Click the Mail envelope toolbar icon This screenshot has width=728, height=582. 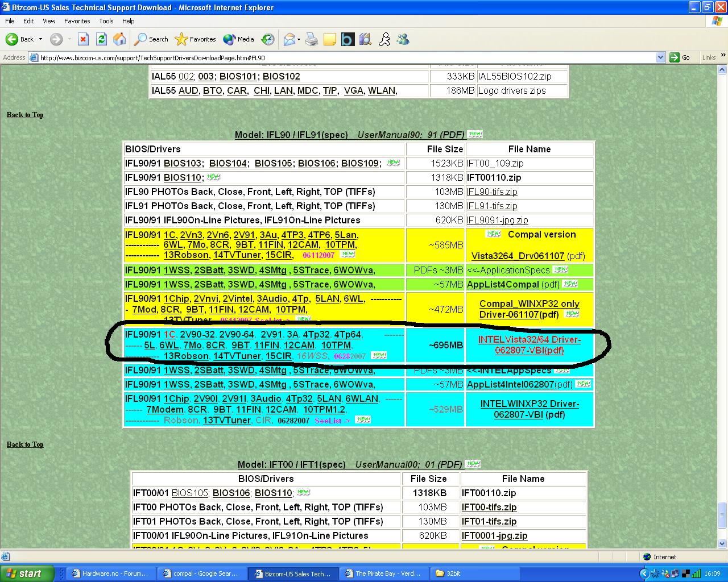(289, 39)
